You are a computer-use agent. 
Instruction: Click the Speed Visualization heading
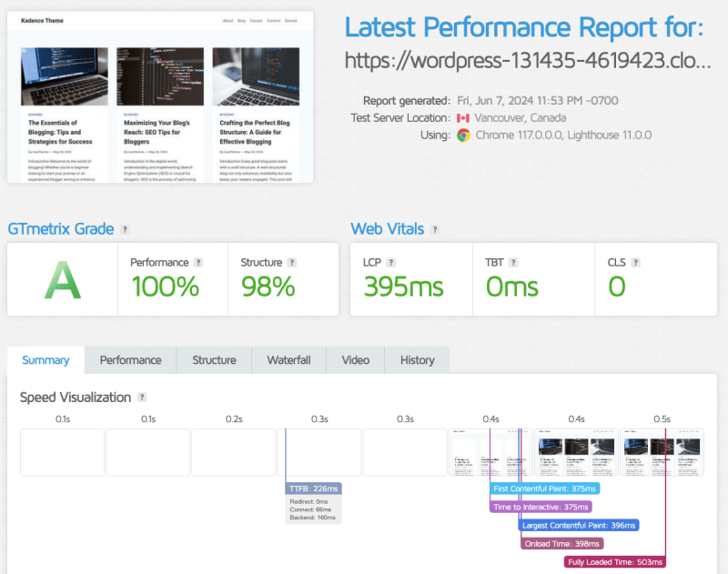[x=76, y=398]
